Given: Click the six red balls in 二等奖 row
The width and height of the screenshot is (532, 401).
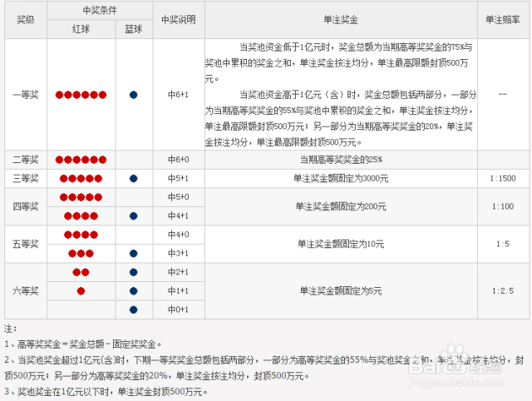Looking at the screenshot, I should point(81,160).
